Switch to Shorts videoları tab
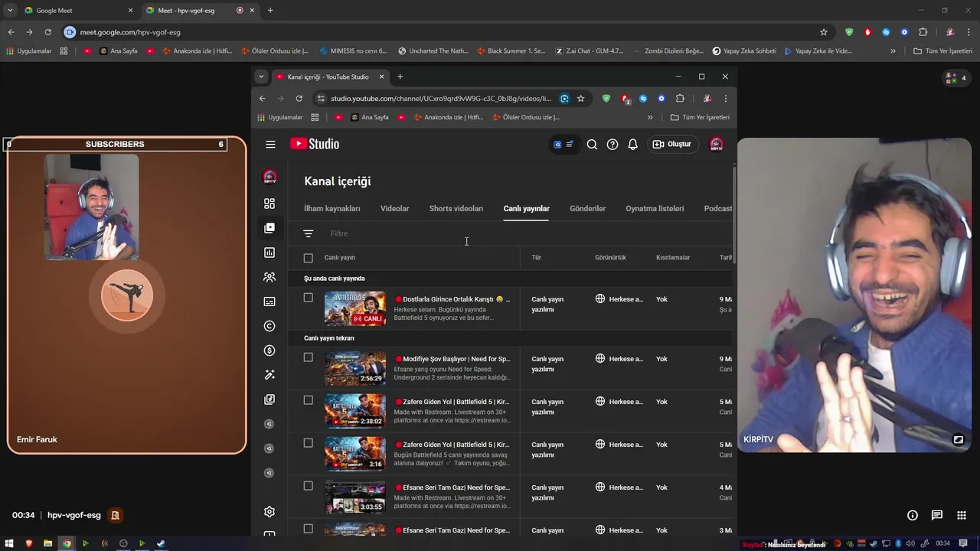Screen dimensions: 980x551 pos(456,208)
